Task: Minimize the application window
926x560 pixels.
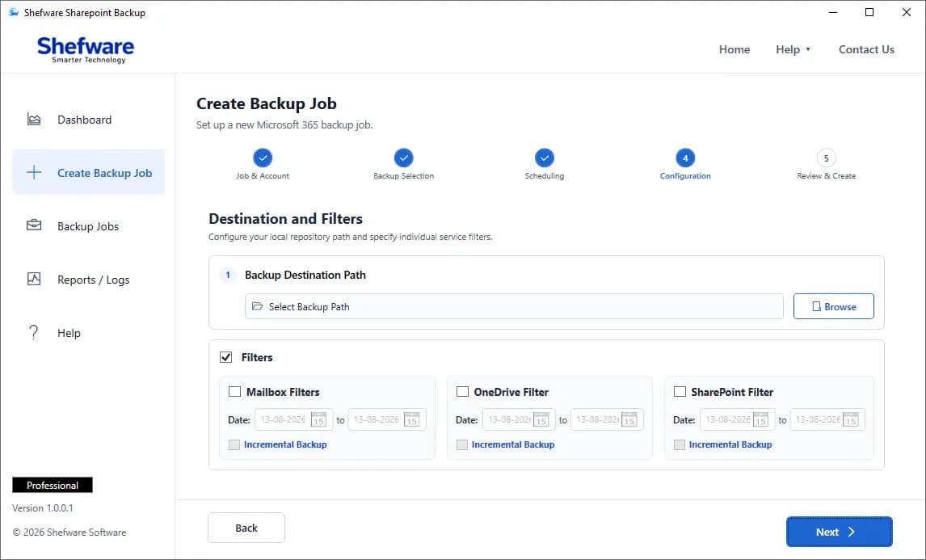Action: tap(833, 12)
